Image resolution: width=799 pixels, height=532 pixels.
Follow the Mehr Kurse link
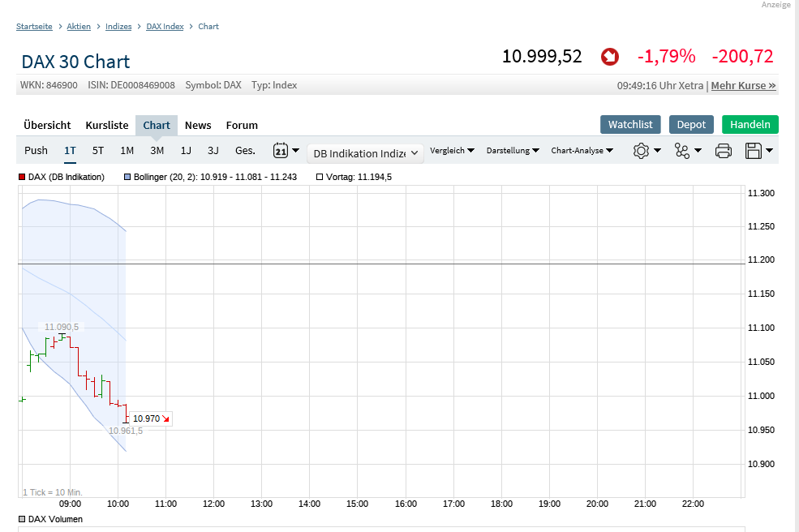point(744,86)
